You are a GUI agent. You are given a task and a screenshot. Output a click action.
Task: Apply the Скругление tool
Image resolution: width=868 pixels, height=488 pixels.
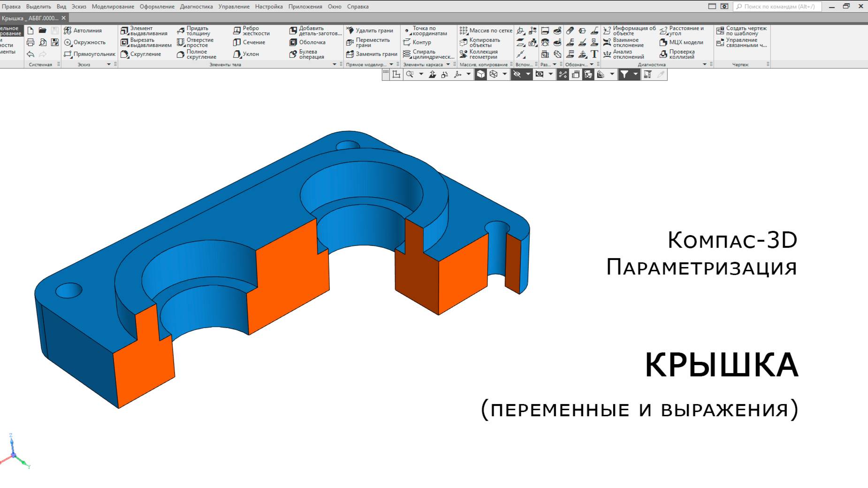tap(142, 54)
